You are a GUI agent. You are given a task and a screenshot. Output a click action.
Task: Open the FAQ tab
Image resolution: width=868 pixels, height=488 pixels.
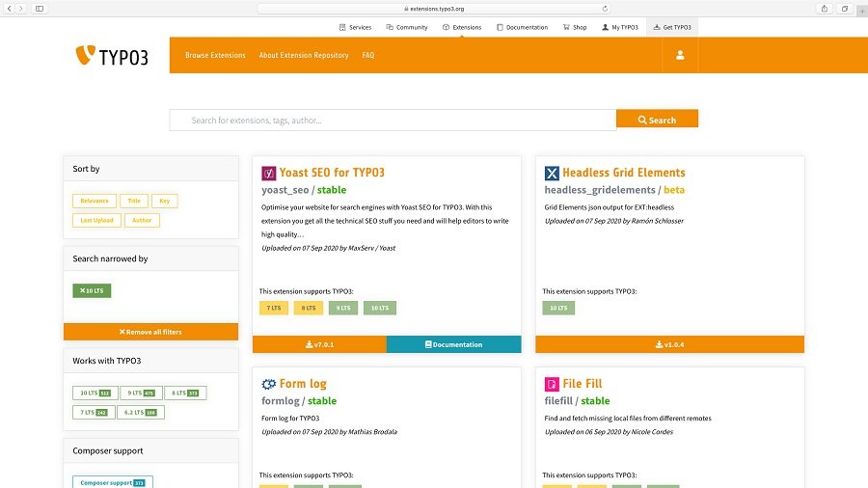pos(368,55)
